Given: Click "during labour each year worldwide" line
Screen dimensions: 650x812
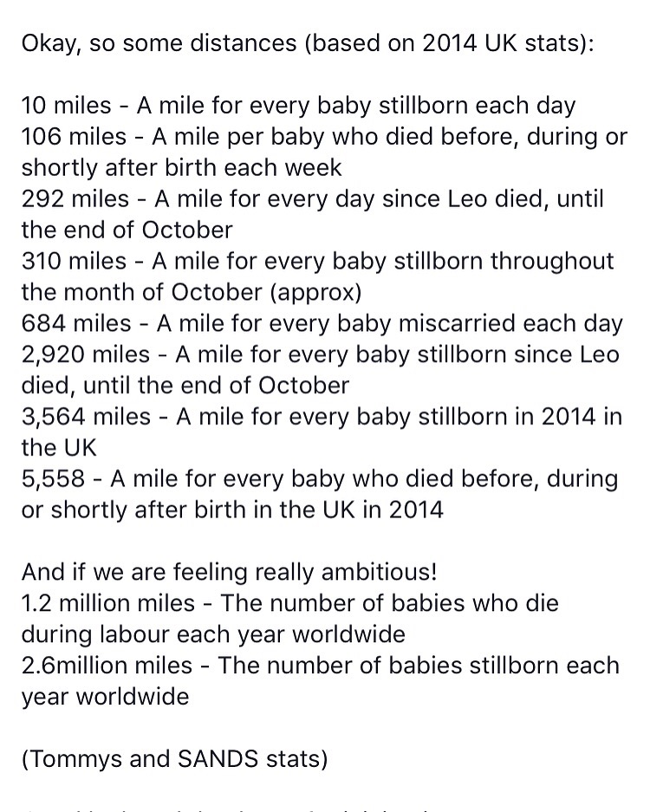Looking at the screenshot, I should (212, 634).
